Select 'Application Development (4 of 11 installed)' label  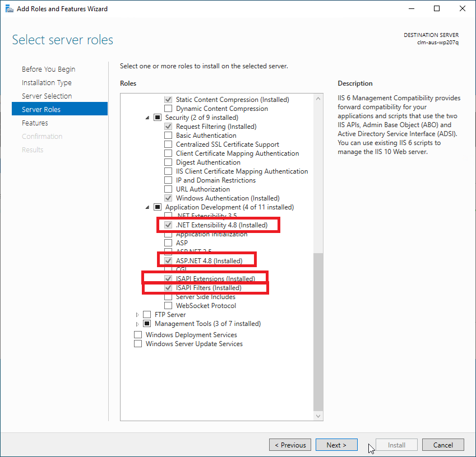pos(229,207)
